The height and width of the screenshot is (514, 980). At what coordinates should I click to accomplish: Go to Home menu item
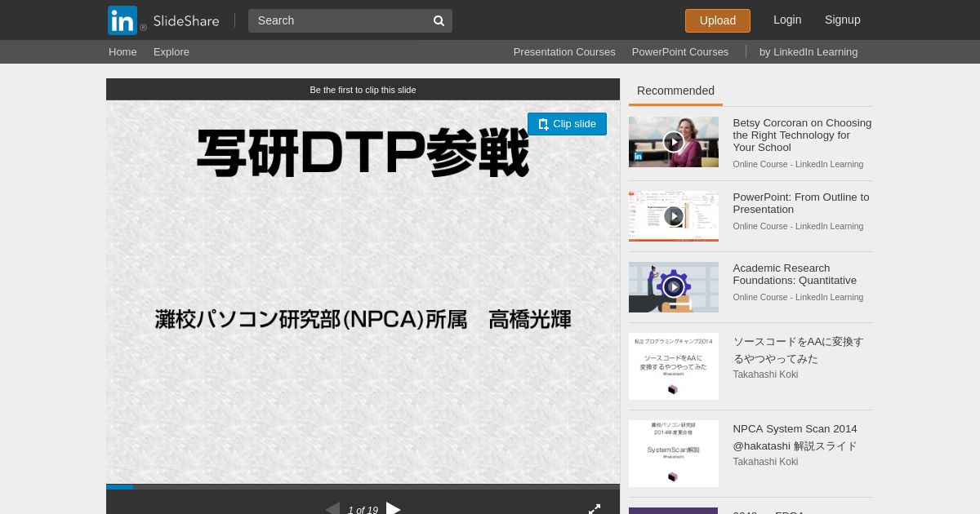tap(122, 51)
